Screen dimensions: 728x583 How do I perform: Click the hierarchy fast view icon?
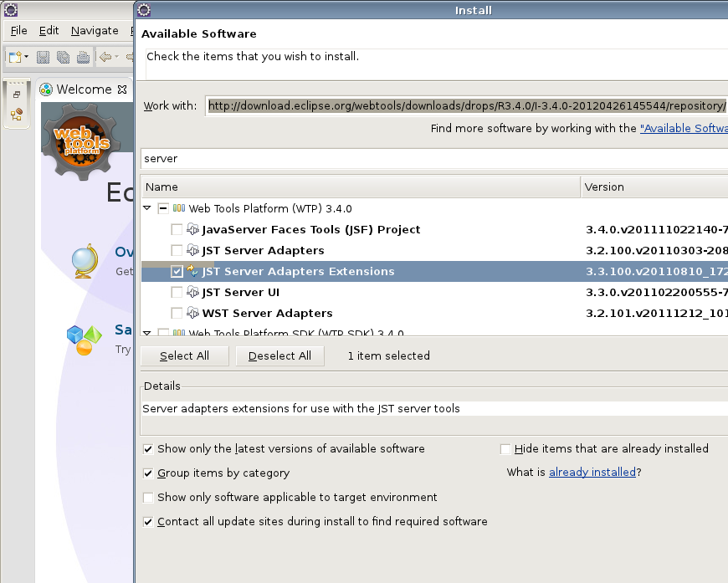pos(16,115)
